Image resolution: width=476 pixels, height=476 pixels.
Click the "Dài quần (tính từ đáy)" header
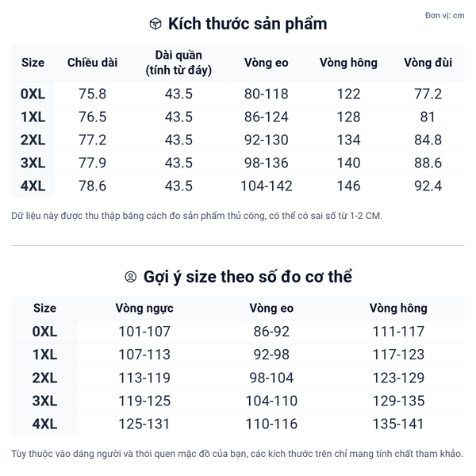coord(178,63)
